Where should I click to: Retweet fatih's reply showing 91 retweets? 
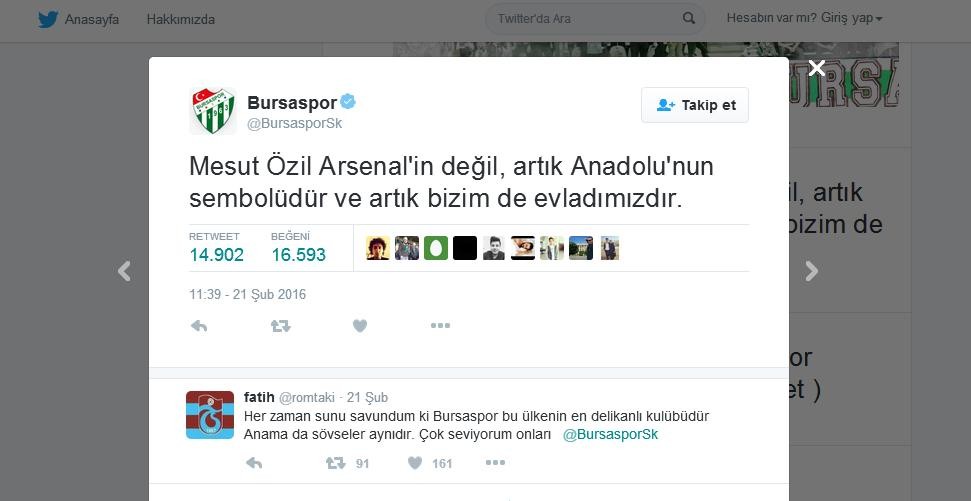[347, 463]
